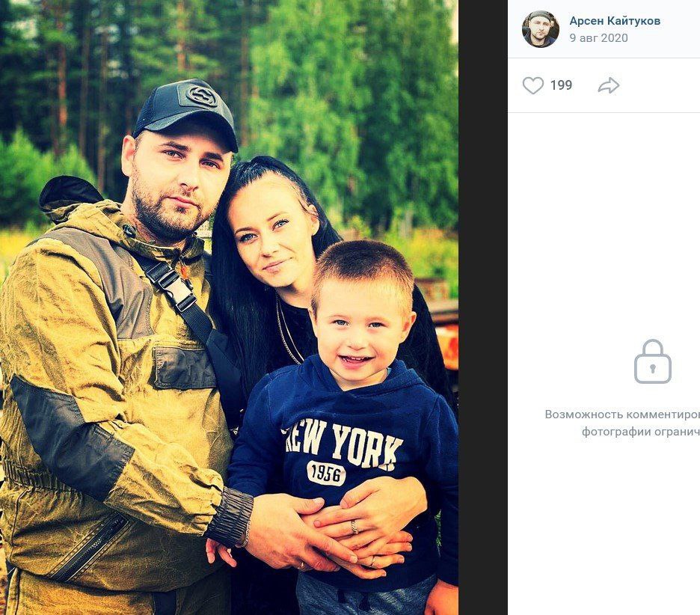Open the round profile avatar thumbnail
700x615 pixels.
point(540,29)
